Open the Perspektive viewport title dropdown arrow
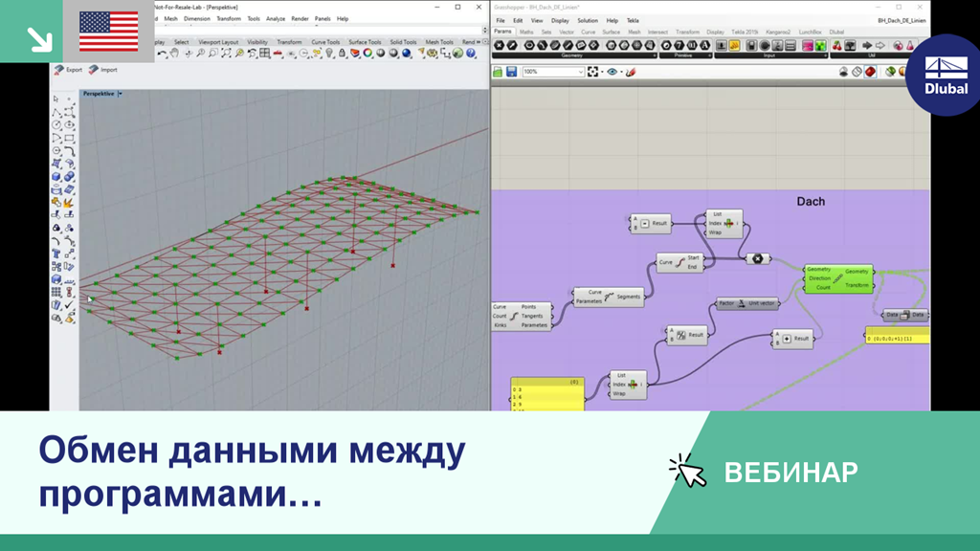Viewport: 980px width, 551px height. pos(120,94)
